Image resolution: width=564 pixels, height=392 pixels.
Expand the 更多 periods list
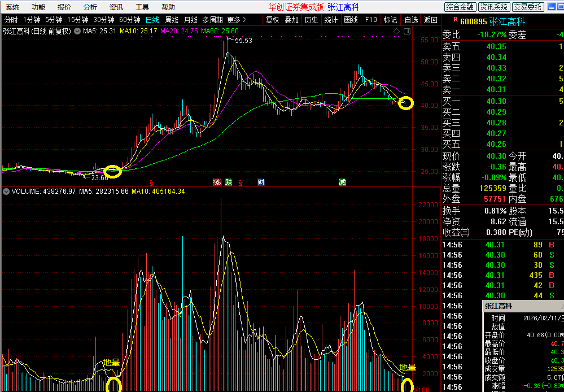pos(237,20)
